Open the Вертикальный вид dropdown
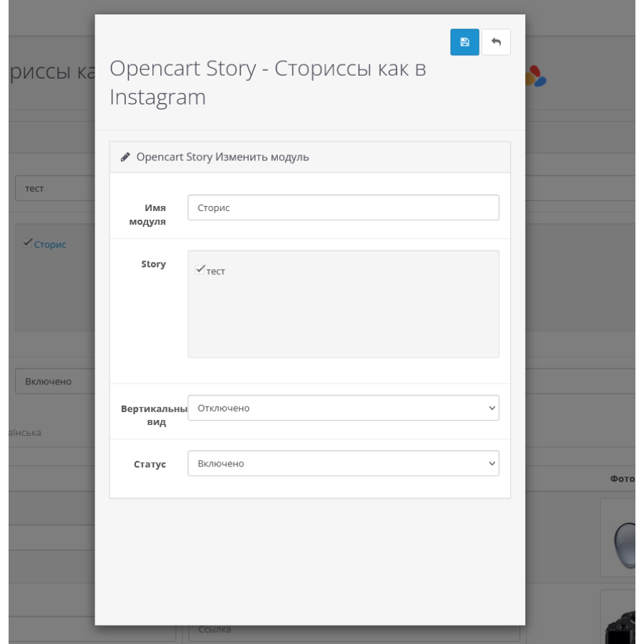The height and width of the screenshot is (644, 644). [343, 408]
